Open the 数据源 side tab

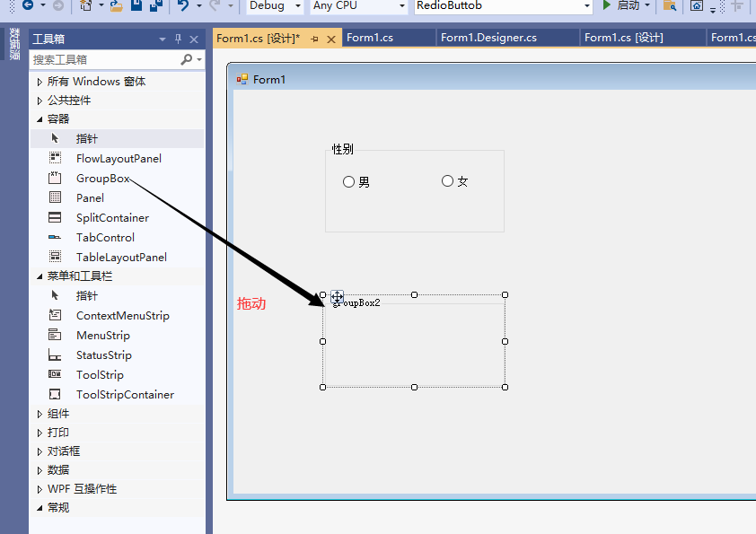(x=14, y=44)
